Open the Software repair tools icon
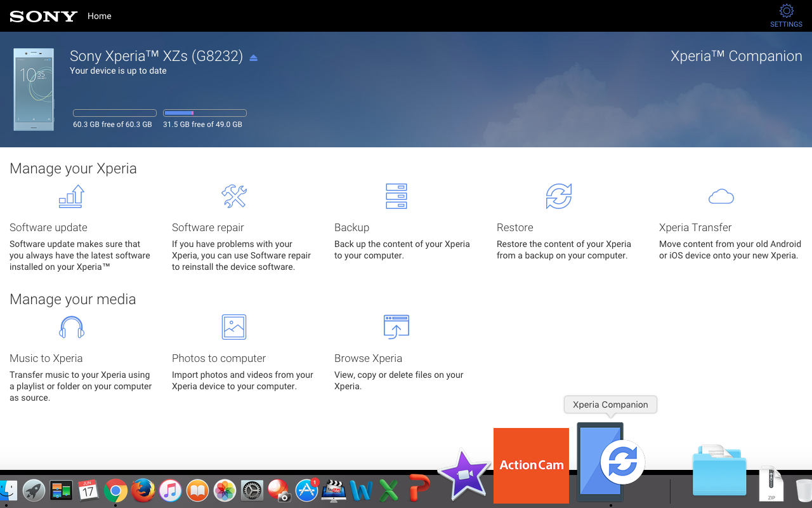This screenshot has height=508, width=812. (234, 196)
